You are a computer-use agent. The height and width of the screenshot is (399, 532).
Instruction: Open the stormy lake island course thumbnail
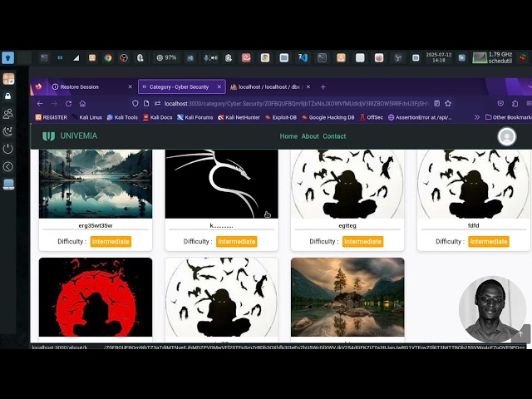tap(347, 298)
